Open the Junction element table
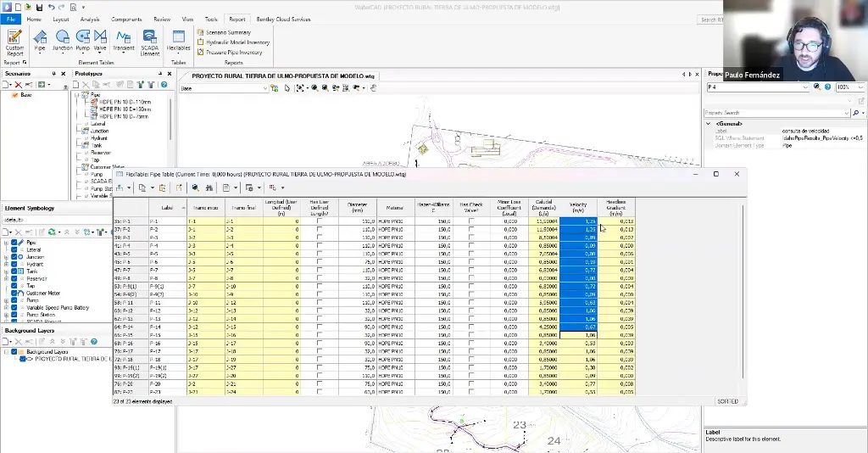The width and height of the screenshot is (868, 453). 62,42
